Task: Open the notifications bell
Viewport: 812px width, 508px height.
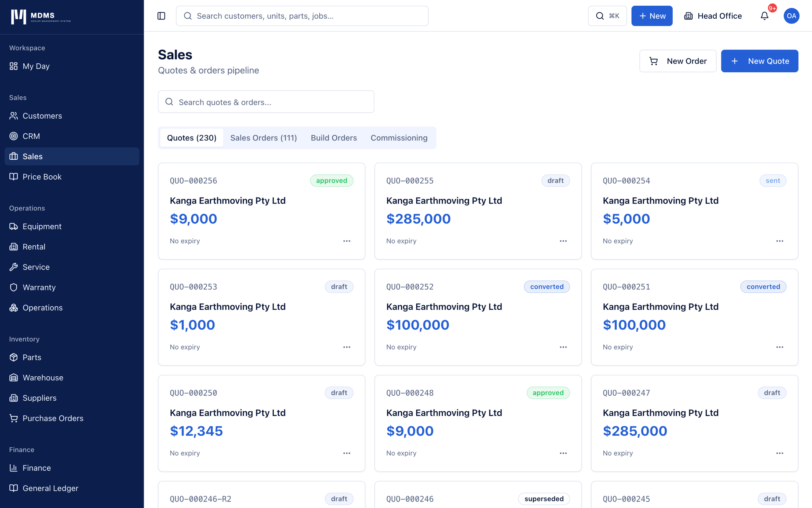Action: click(764, 16)
